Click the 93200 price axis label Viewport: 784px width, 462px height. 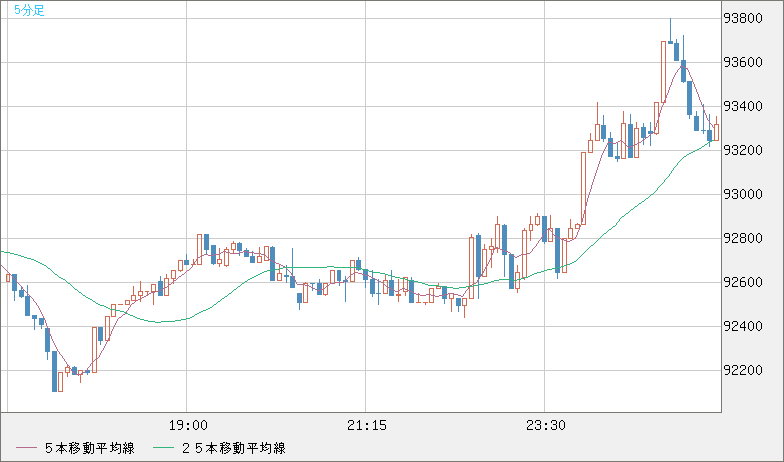click(743, 150)
